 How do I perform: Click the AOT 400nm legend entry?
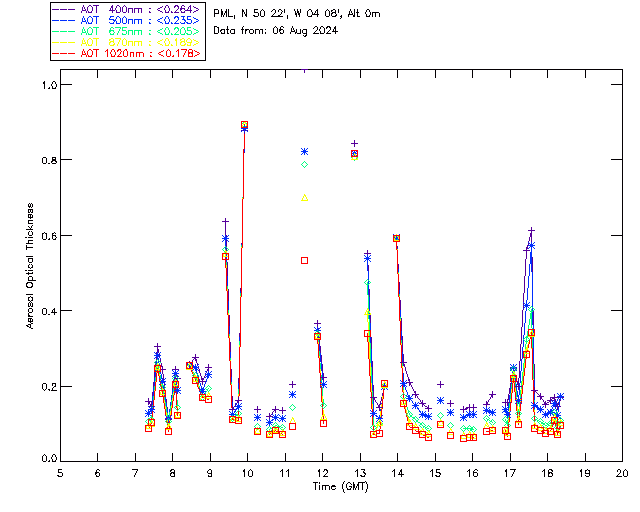point(126,9)
